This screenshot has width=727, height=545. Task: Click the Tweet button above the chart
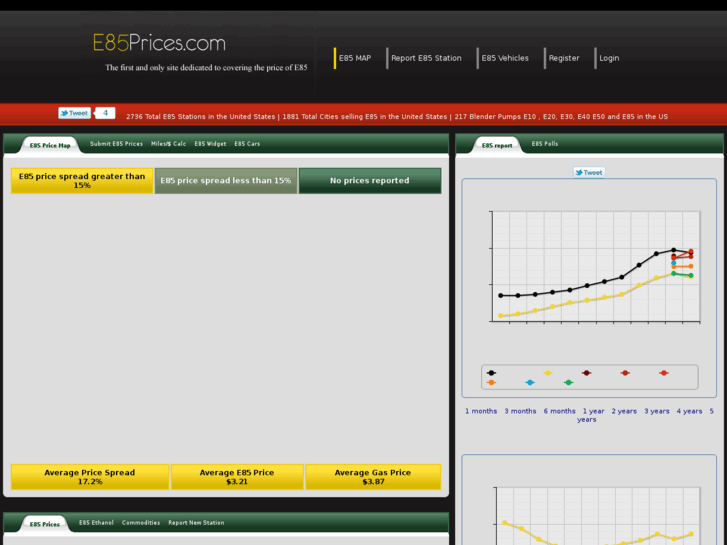589,173
